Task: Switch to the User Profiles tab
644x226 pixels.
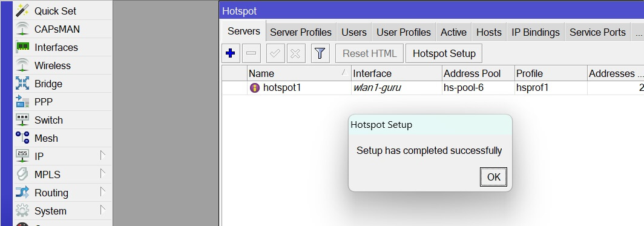Action: click(x=404, y=32)
